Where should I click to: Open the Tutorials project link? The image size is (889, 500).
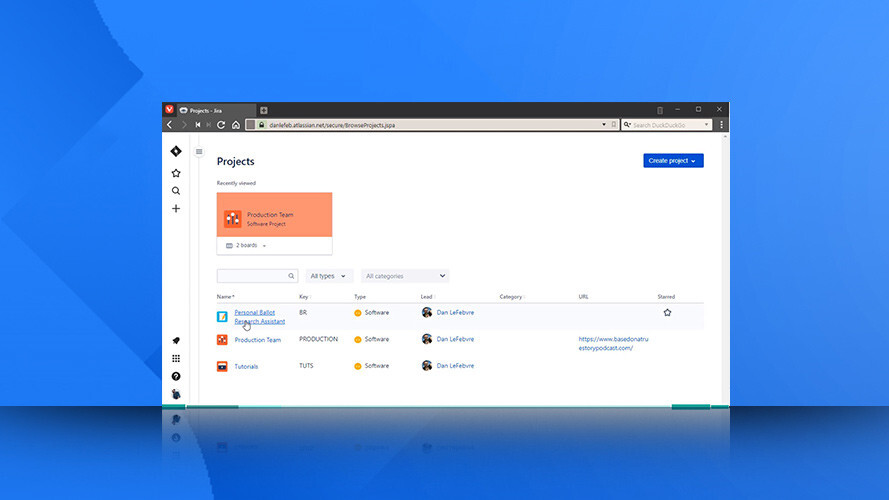246,366
